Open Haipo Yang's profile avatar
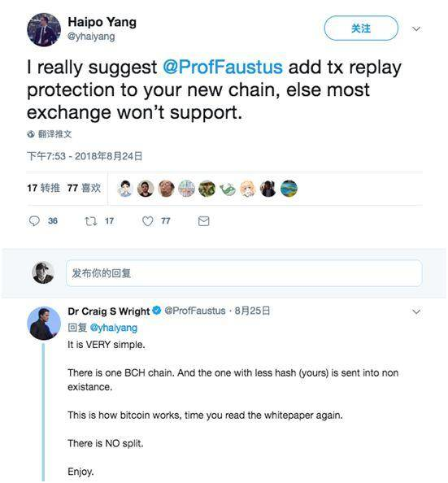Viewport: 448px width, 483px height. click(44, 29)
